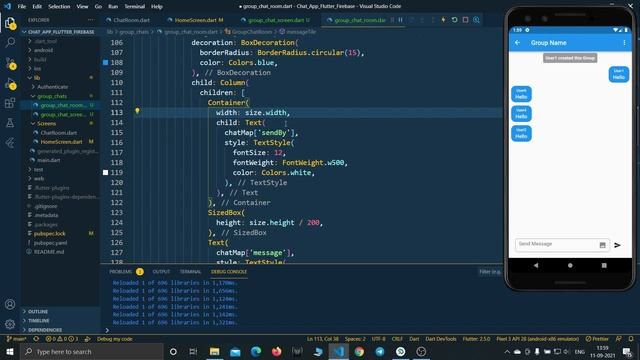Image resolution: width=640 pixels, height=360 pixels.
Task: Switch to the ChatRoom.dart editor tab
Action: tap(131, 20)
